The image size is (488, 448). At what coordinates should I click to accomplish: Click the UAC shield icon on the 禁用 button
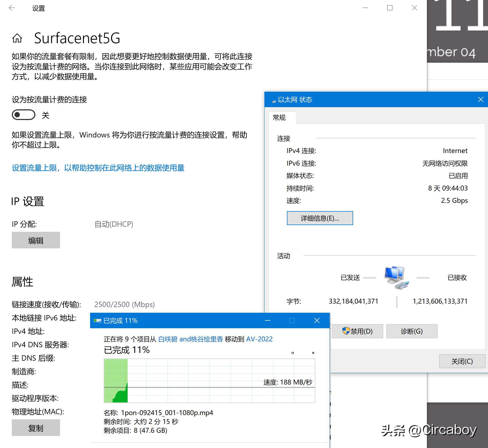(x=346, y=331)
